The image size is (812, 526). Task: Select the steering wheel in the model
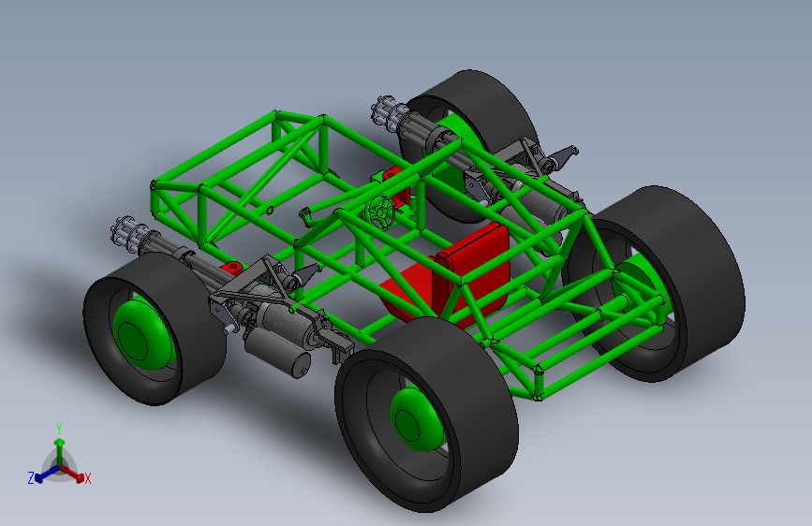[379, 212]
